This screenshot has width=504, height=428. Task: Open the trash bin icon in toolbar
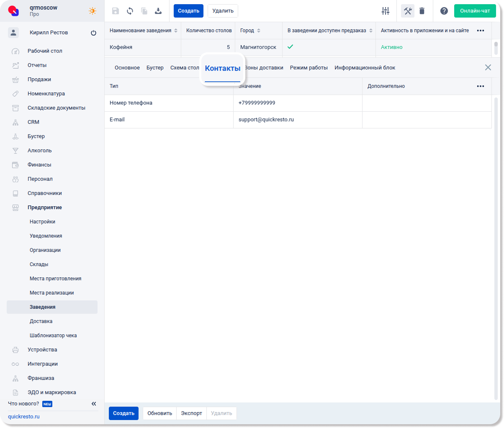422,11
